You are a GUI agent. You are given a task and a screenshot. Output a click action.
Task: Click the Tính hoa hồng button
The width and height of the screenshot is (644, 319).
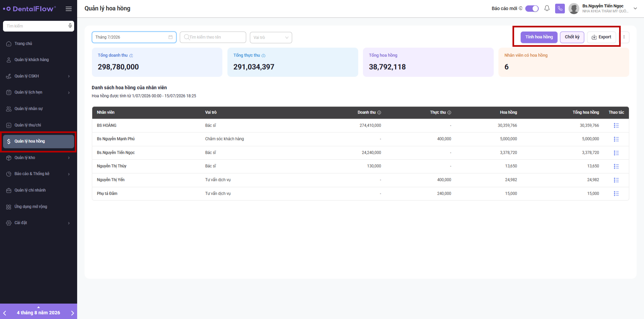coord(539,37)
